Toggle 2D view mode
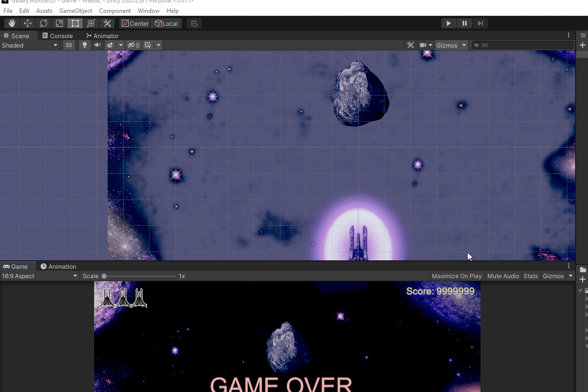 click(x=69, y=46)
